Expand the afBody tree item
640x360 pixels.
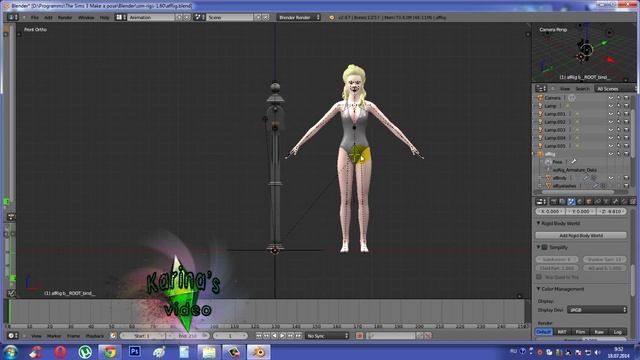point(540,178)
